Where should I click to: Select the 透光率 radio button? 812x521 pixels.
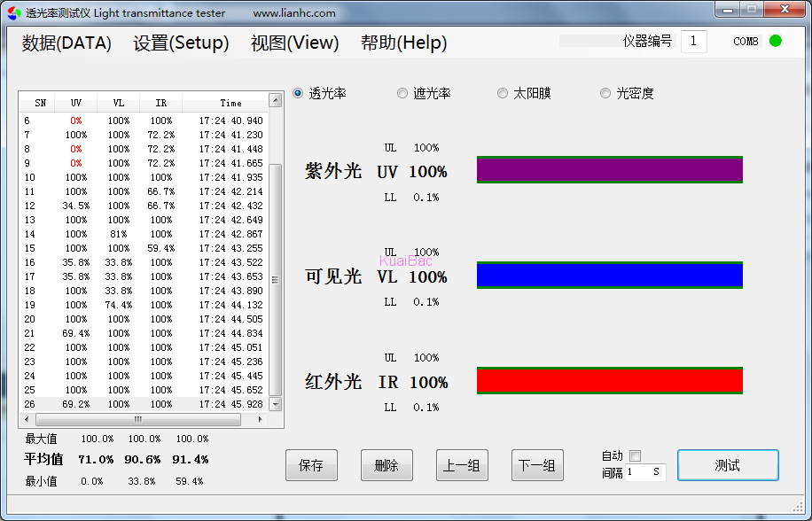click(x=298, y=93)
